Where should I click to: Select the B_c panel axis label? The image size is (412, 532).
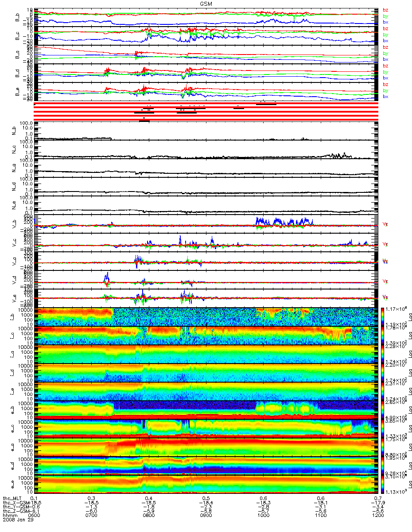coord(18,36)
